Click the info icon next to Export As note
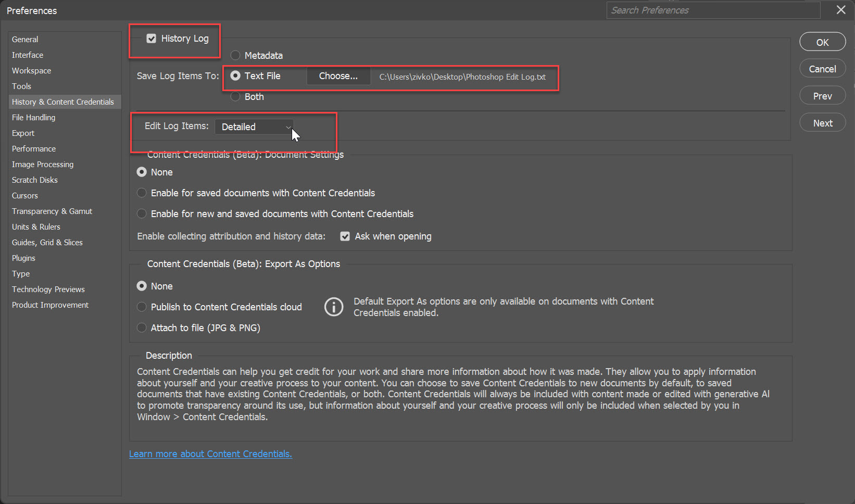Image resolution: width=855 pixels, height=504 pixels. click(x=334, y=307)
